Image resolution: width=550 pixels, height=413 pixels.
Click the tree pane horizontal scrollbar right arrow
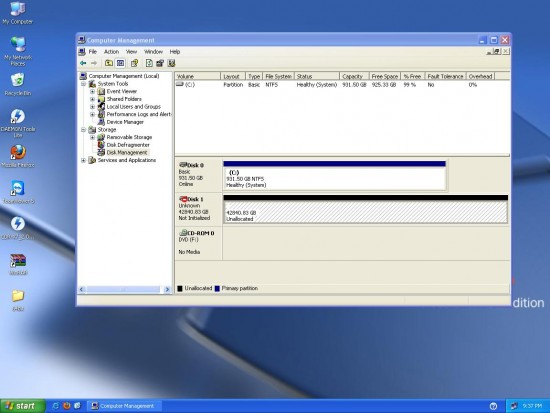point(167,289)
